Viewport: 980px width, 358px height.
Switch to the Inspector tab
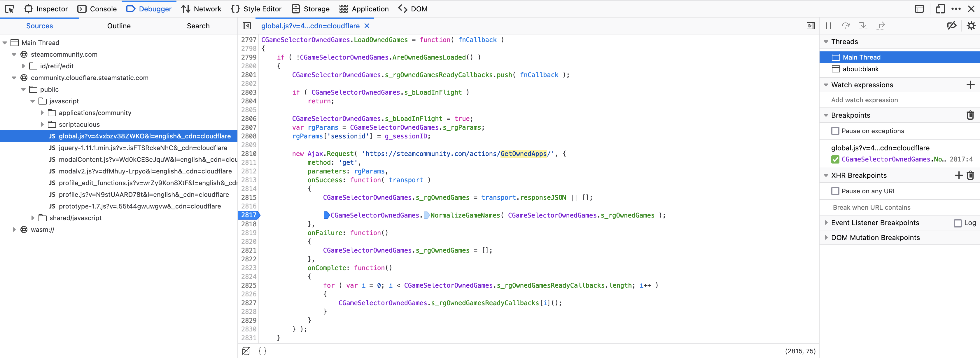pyautogui.click(x=46, y=9)
